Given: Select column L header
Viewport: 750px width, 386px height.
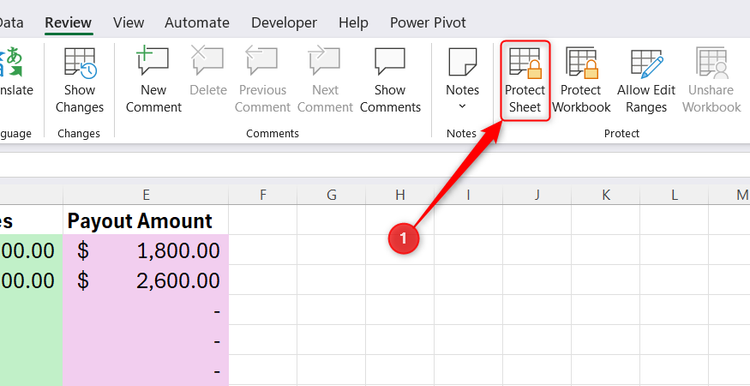Looking at the screenshot, I should (674, 195).
